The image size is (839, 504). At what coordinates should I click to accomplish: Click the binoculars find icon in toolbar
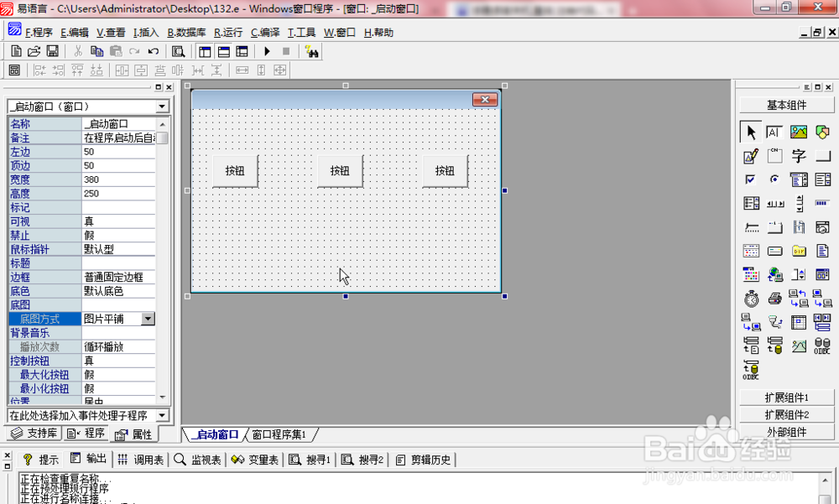311,51
